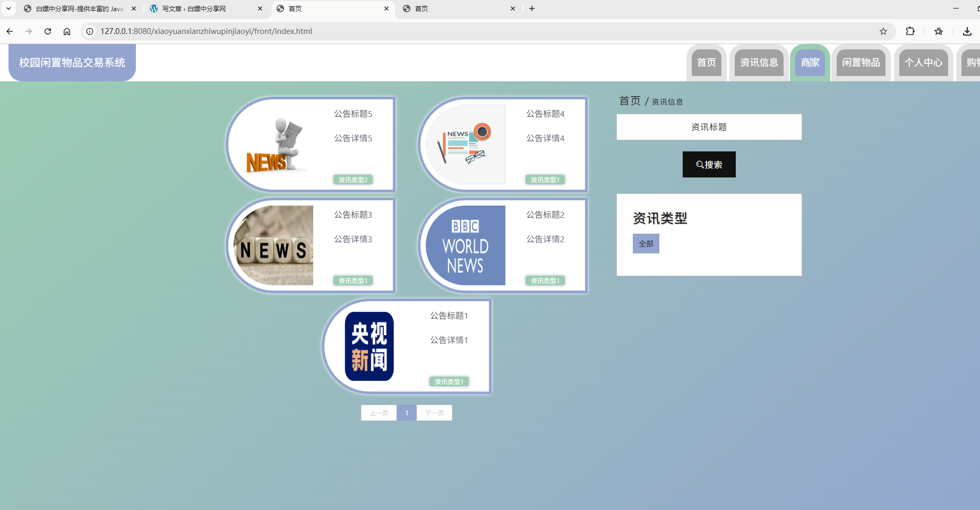Click the 资讯标题 search input field
980x510 pixels.
pos(709,127)
